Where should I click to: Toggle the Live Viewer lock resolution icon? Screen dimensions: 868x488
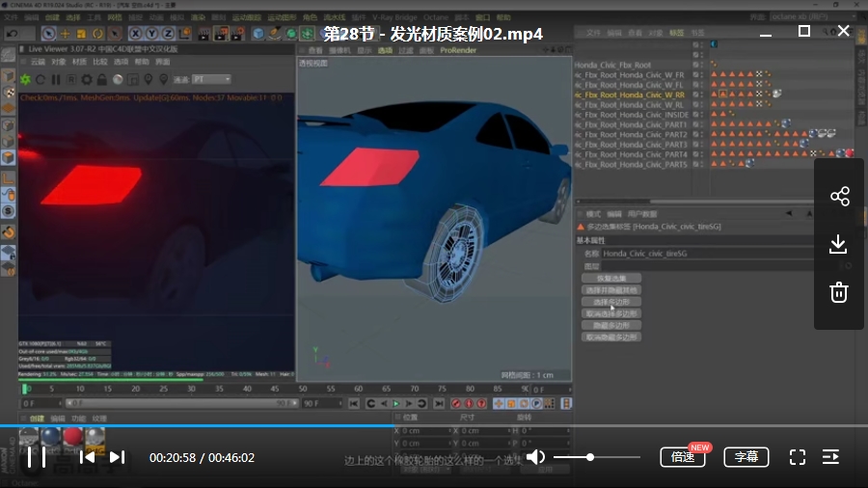[x=102, y=80]
